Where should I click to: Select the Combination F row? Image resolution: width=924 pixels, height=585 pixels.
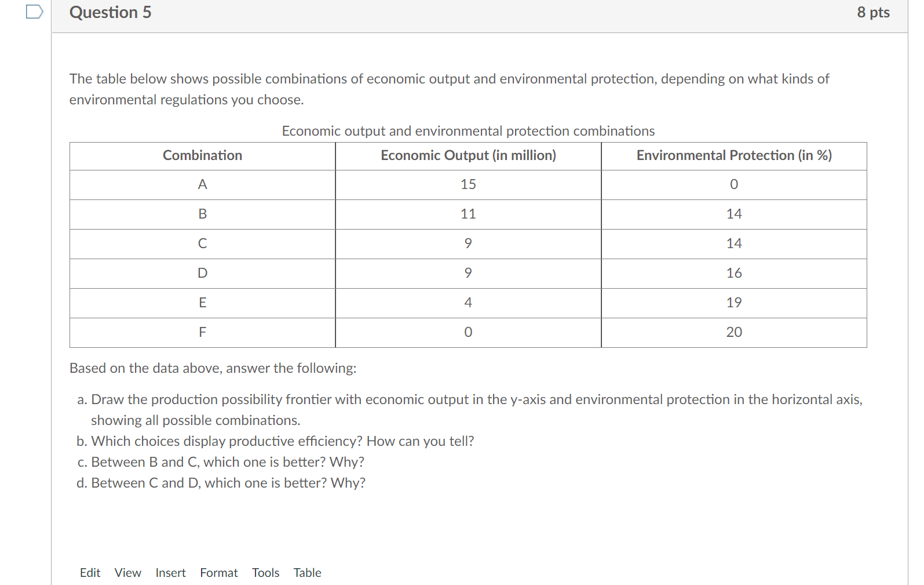pyautogui.click(x=202, y=332)
